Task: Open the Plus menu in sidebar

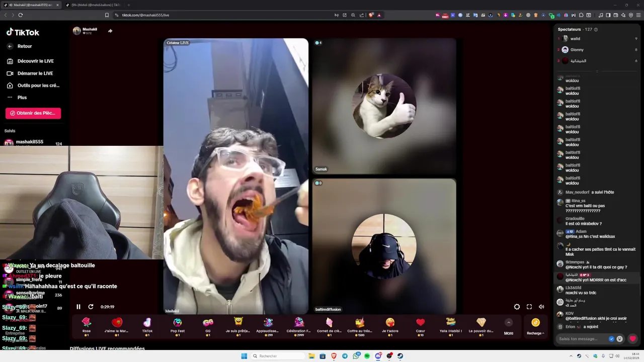Action: click(x=17, y=98)
